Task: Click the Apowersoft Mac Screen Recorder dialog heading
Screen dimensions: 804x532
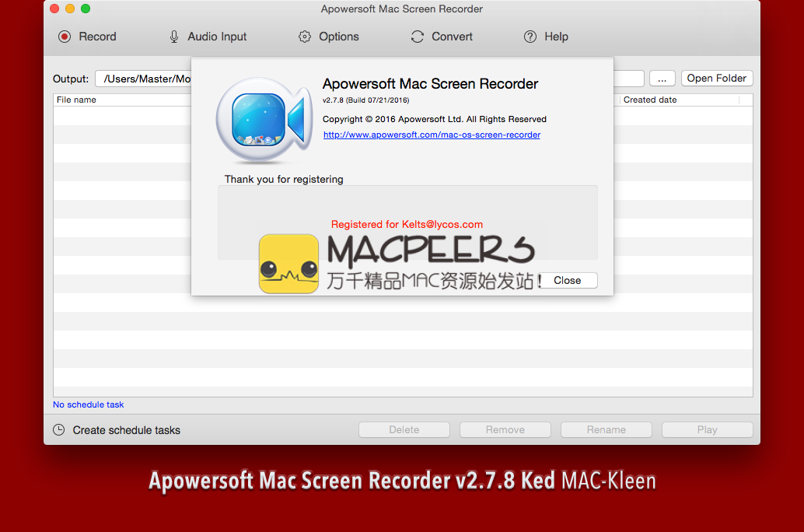Action: click(430, 84)
